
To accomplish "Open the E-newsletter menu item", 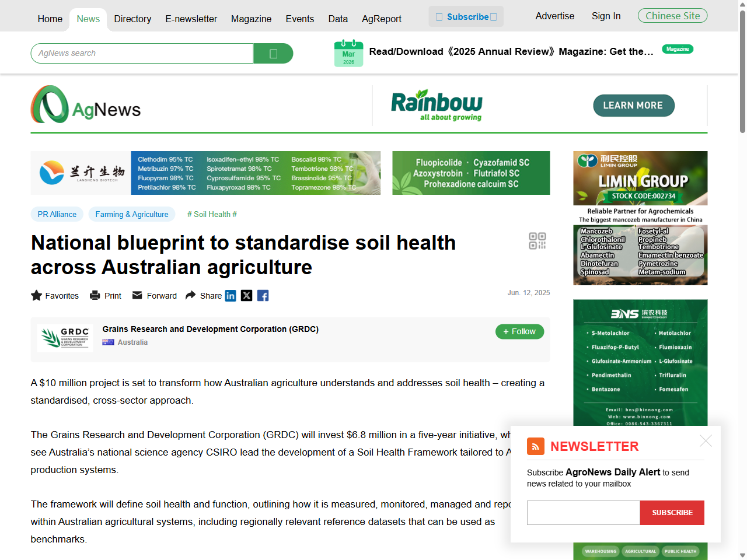I will tap(191, 19).
